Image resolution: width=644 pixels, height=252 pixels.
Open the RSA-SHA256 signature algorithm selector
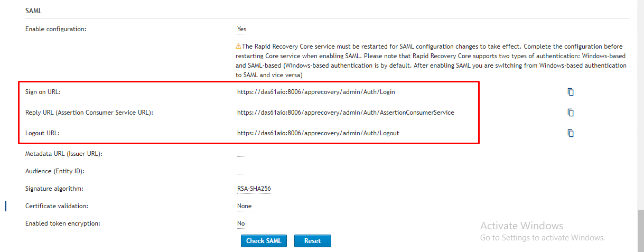point(254,189)
